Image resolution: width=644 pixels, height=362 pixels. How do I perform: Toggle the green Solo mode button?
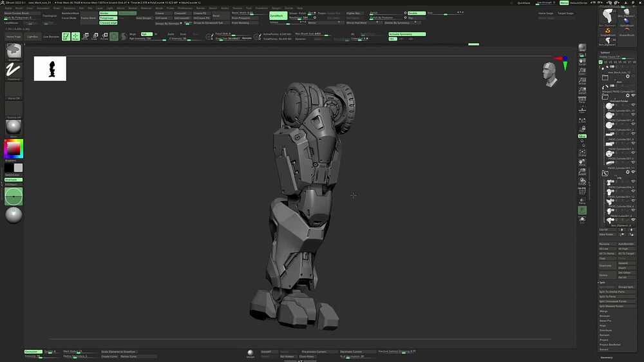[x=582, y=211]
